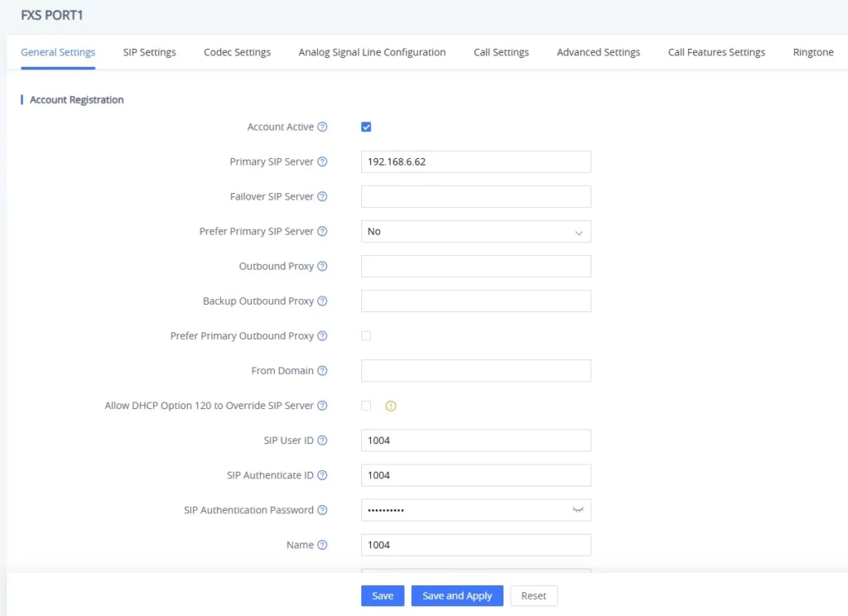Focus the Failover SIP Server field
Image resolution: width=848 pixels, height=616 pixels.
(x=476, y=196)
